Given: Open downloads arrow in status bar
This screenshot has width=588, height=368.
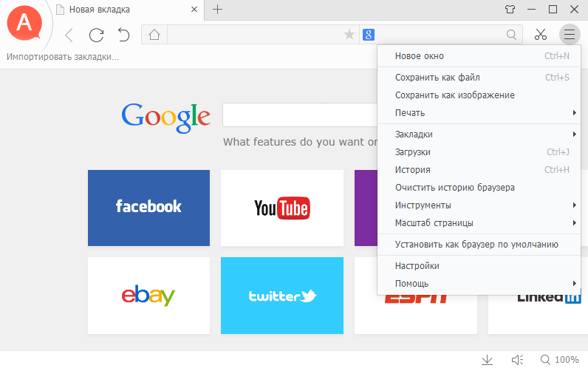Looking at the screenshot, I should [x=487, y=360].
